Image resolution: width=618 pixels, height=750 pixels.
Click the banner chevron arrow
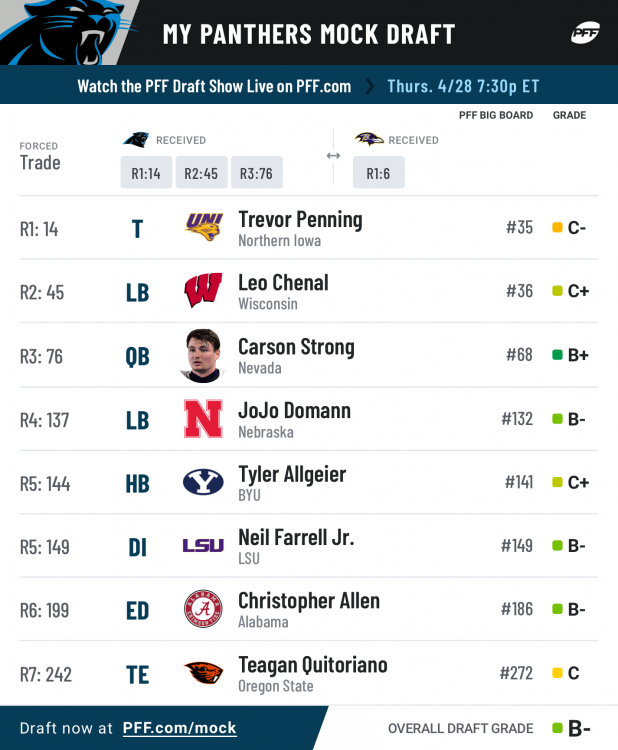pyautogui.click(x=371, y=86)
